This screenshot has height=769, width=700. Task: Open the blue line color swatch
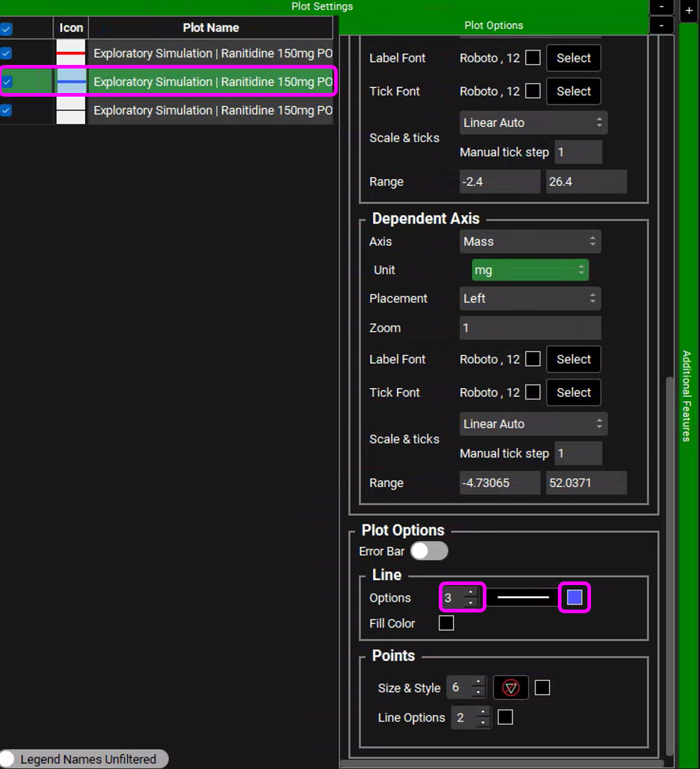[x=574, y=598]
